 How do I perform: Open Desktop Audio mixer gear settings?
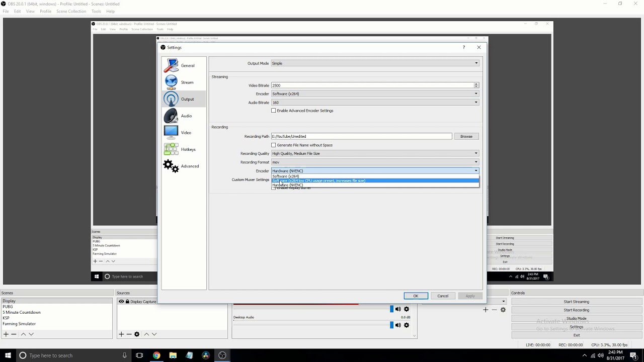[x=407, y=325]
